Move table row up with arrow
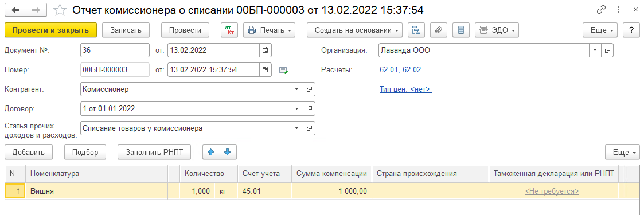The height and width of the screenshot is (215, 644). click(x=211, y=153)
